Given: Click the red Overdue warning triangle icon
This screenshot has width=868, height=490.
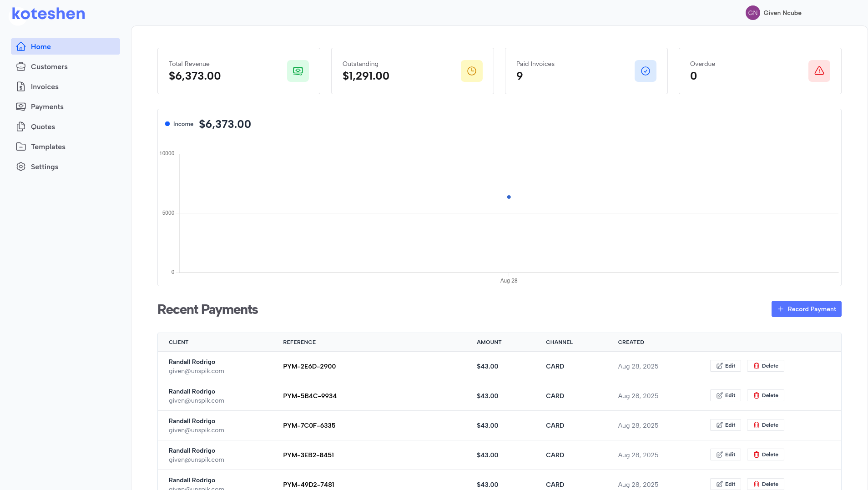Looking at the screenshot, I should (x=819, y=71).
